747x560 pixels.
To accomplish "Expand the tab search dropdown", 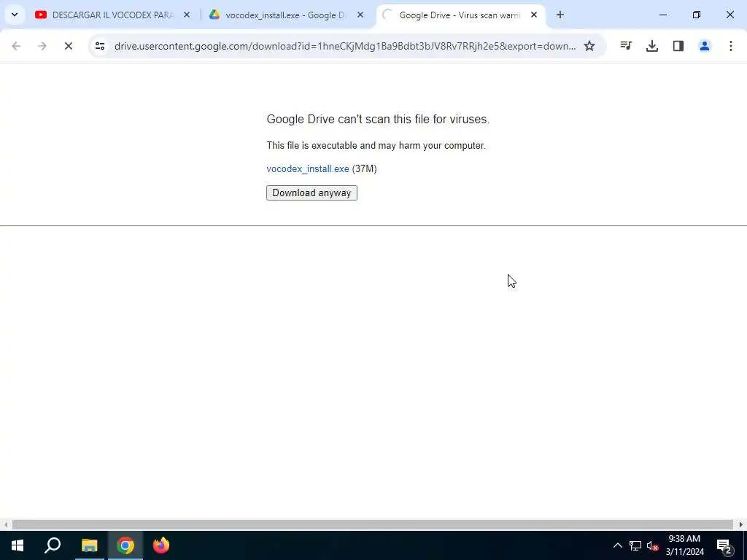I will click(x=15, y=15).
